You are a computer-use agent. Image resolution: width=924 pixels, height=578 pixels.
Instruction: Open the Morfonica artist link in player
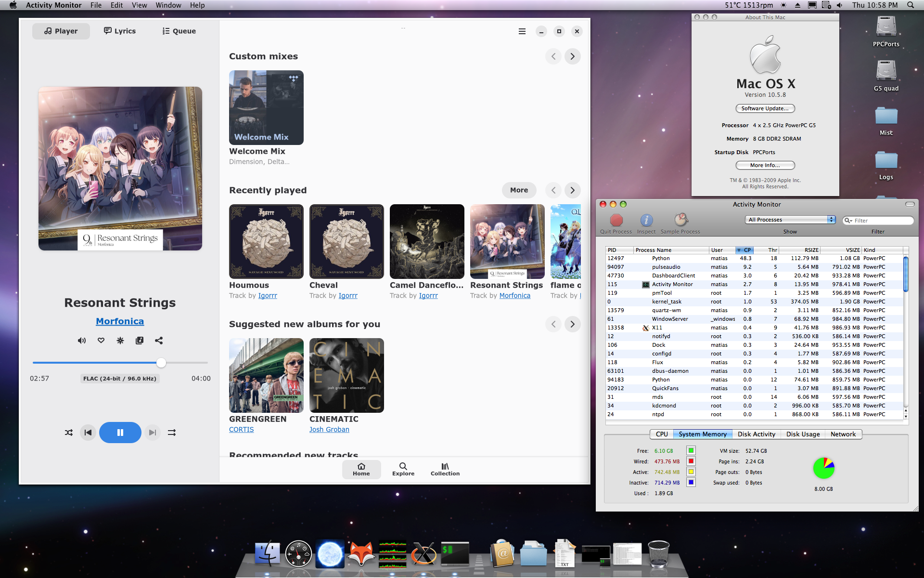(x=120, y=321)
